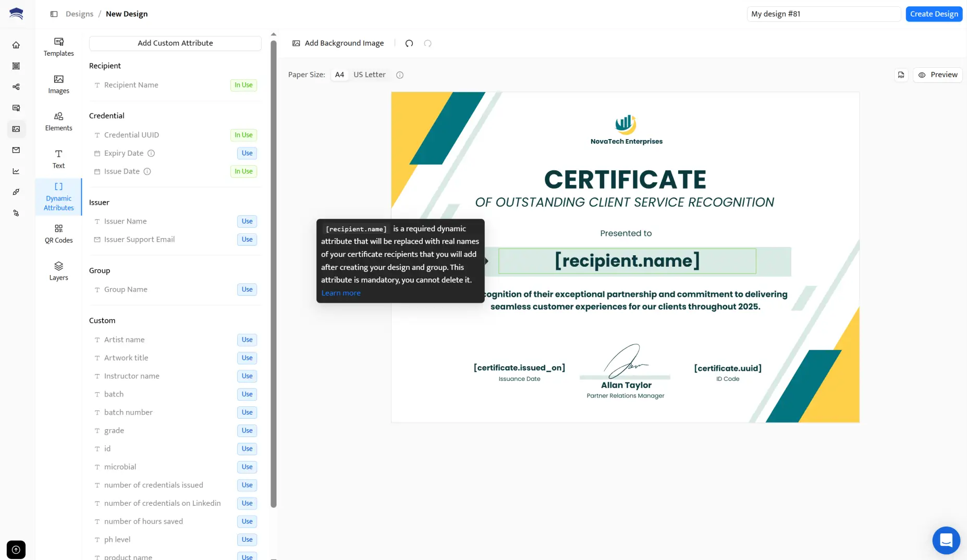Open the analytics chart icon in sidebar
Image resolution: width=967 pixels, height=560 pixels.
pos(16,171)
